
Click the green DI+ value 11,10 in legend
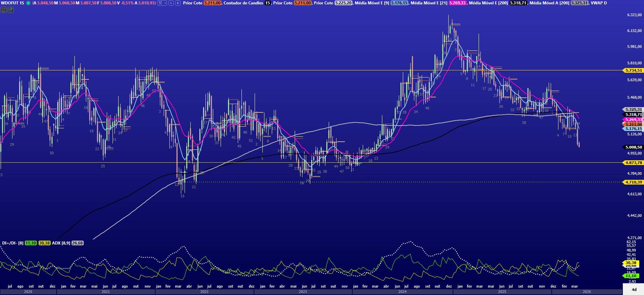click(x=31, y=243)
